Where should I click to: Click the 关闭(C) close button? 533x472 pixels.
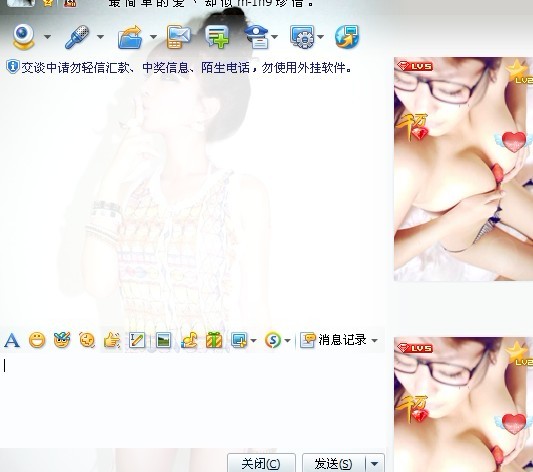click(x=261, y=463)
